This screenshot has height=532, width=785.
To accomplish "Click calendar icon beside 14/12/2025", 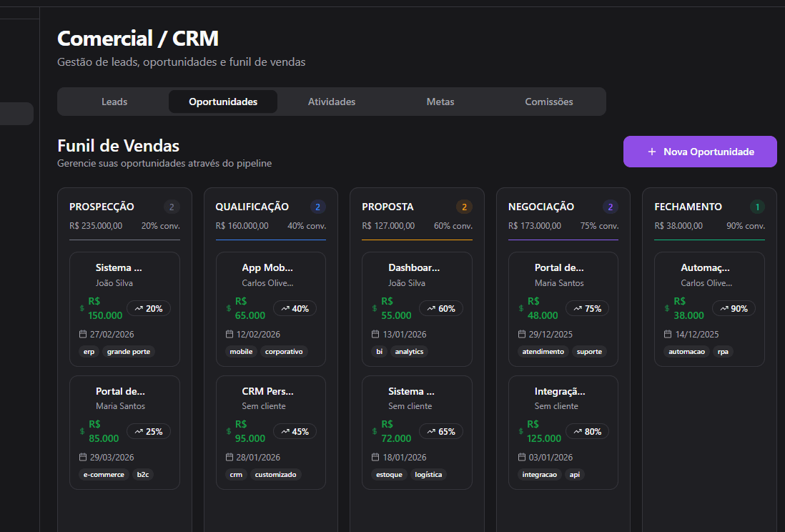I will tap(668, 334).
